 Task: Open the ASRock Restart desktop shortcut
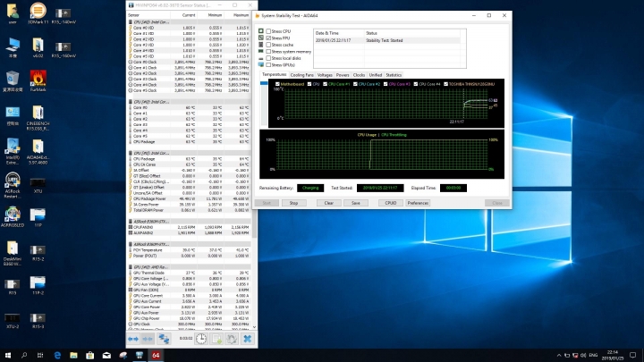pos(13,185)
